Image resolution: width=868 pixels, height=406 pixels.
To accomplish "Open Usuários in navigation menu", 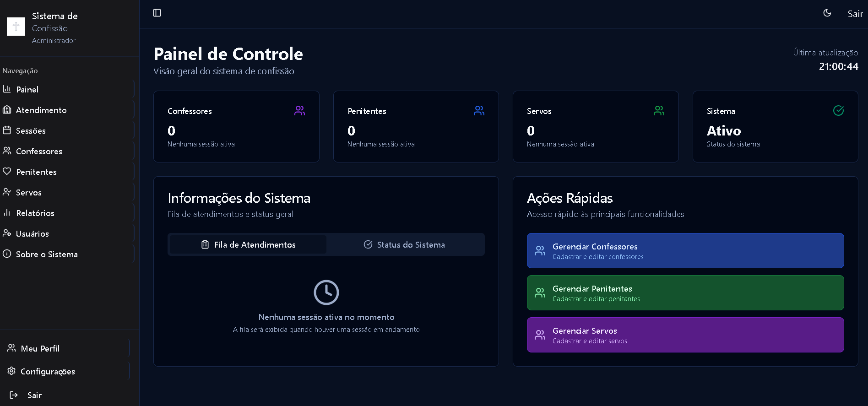I will coord(32,234).
